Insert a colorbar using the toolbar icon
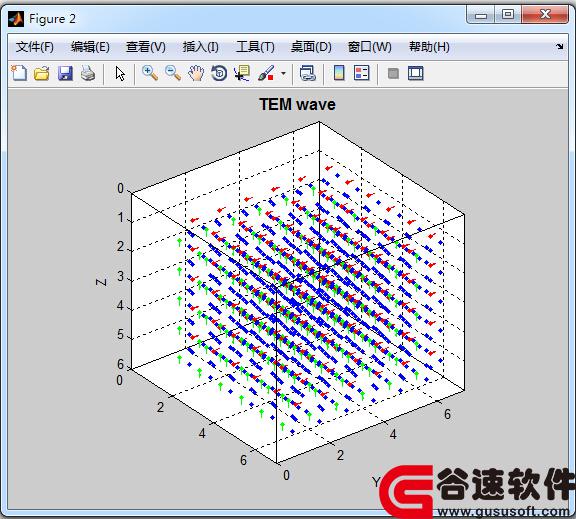The height and width of the screenshot is (519, 576). click(339, 73)
